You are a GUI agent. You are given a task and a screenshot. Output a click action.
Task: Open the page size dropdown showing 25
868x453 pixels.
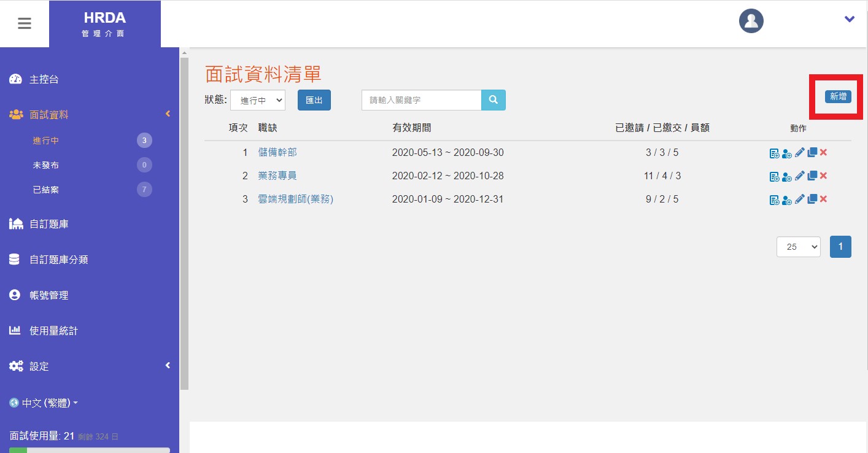[x=798, y=246]
